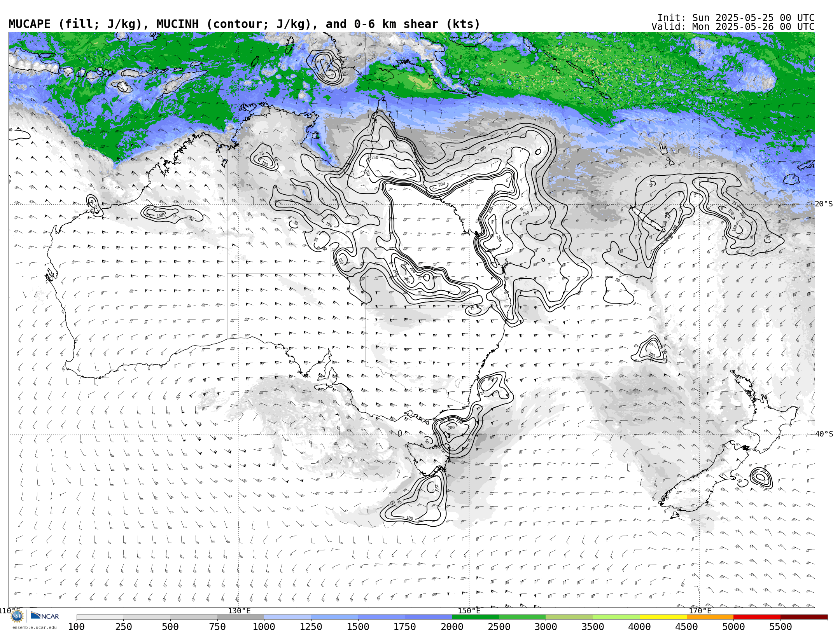Click the 3500 colorbar label
Viewport: 840px width, 632px height.
(x=593, y=627)
